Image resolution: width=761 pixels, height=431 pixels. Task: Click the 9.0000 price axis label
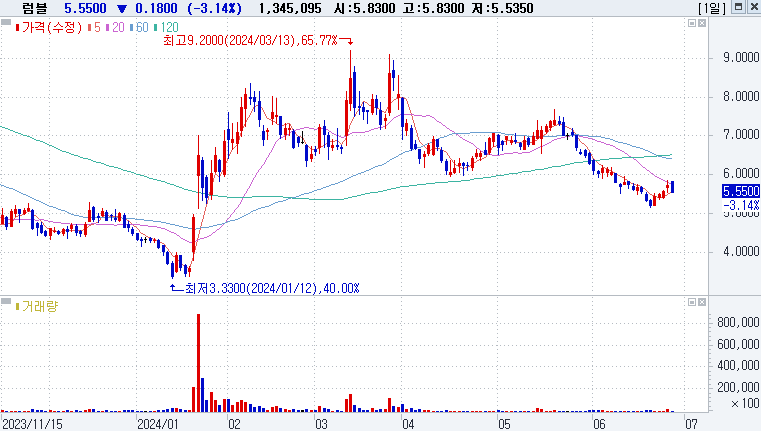pos(741,57)
